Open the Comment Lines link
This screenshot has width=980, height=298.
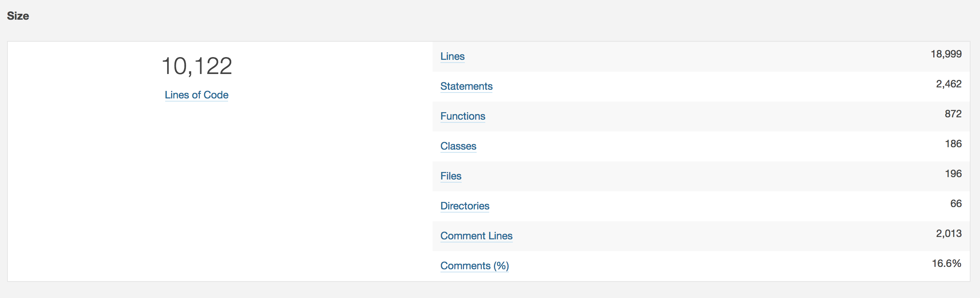tap(476, 236)
